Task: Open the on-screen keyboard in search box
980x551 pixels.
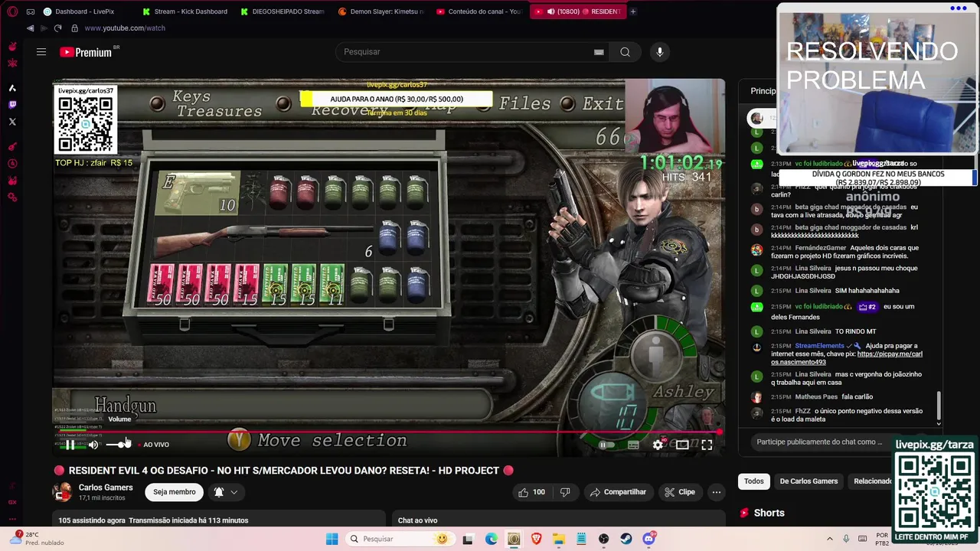Action: coord(599,52)
